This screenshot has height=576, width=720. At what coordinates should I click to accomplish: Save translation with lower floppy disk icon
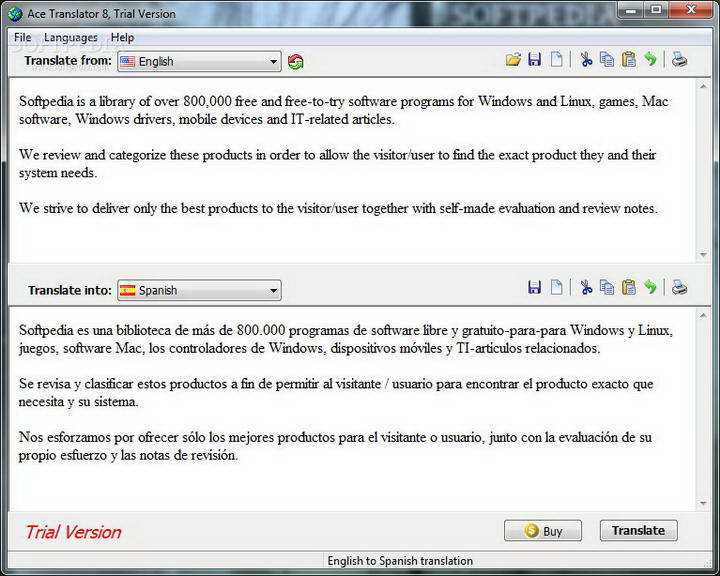tap(534, 288)
